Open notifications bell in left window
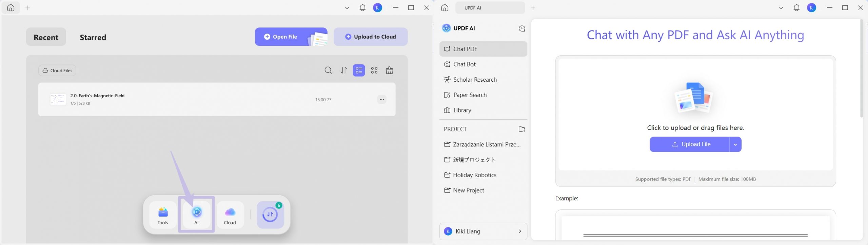This screenshot has width=868, height=245. pyautogui.click(x=362, y=8)
